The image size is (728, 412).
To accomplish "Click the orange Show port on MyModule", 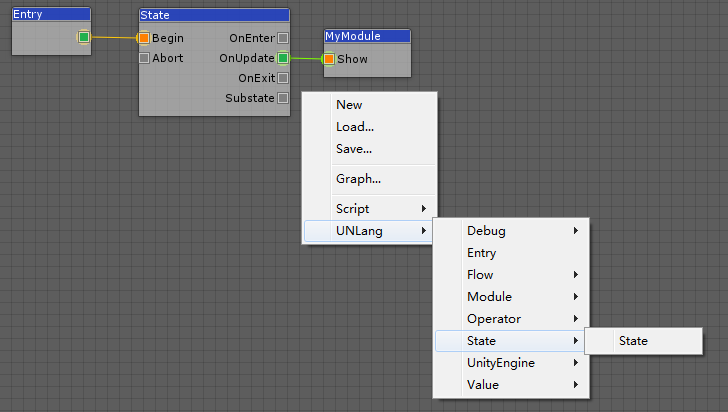I will tap(329, 59).
